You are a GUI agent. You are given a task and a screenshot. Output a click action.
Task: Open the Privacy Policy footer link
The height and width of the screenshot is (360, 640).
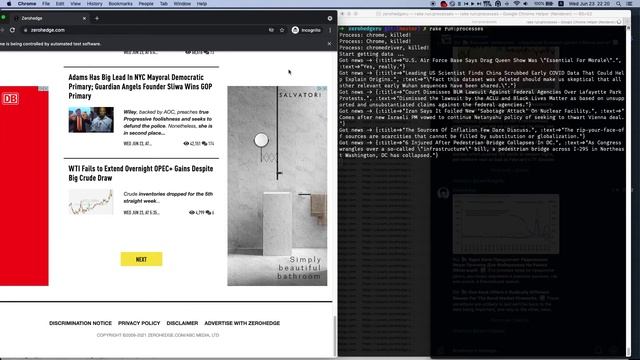pyautogui.click(x=139, y=323)
